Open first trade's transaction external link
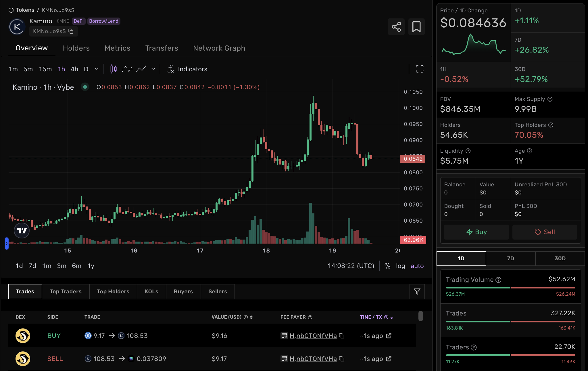 (x=389, y=336)
